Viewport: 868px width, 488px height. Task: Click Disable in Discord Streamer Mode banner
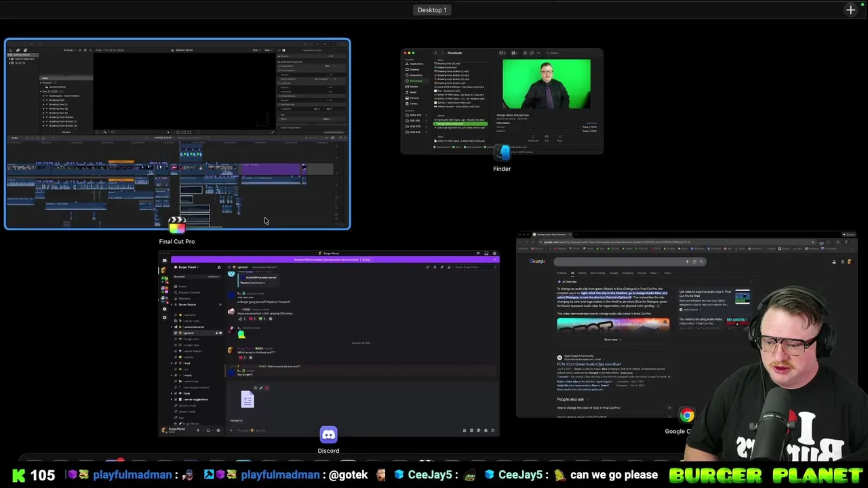click(366, 260)
